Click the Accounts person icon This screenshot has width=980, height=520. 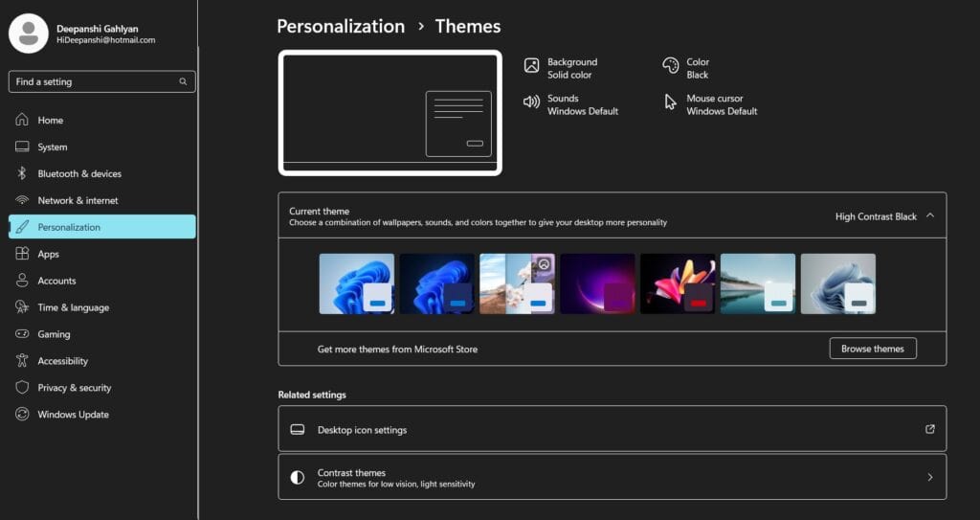click(x=22, y=281)
